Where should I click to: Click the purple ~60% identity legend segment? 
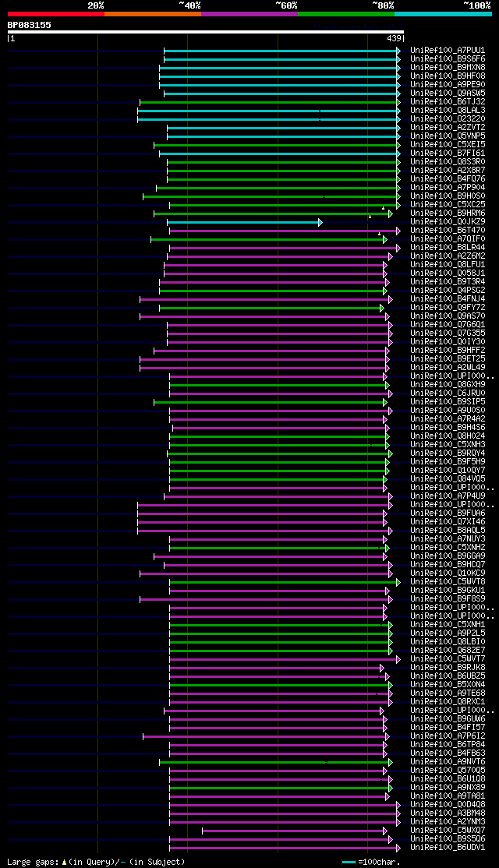(249, 14)
